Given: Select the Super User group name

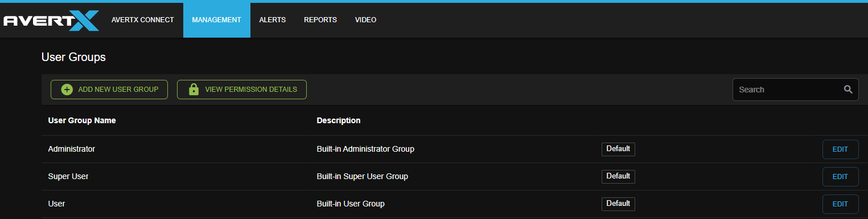Looking at the screenshot, I should click(68, 176).
